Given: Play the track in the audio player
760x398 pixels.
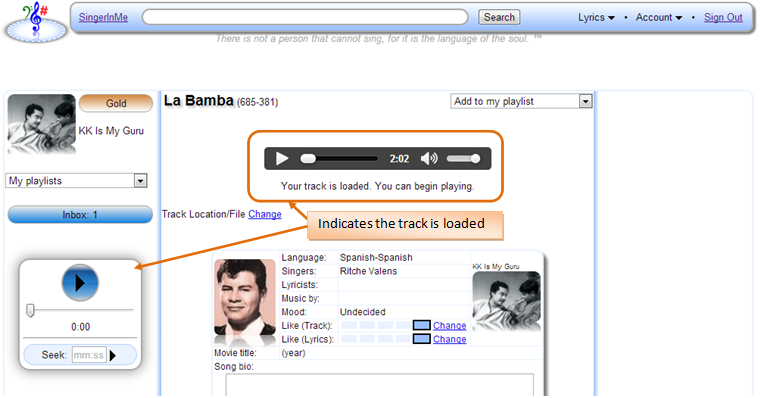Looking at the screenshot, I should coord(282,159).
